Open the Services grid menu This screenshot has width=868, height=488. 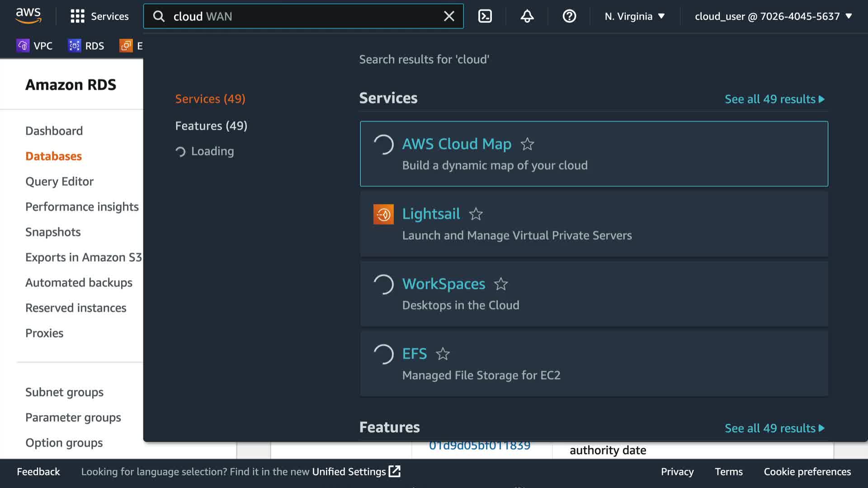pyautogui.click(x=99, y=16)
